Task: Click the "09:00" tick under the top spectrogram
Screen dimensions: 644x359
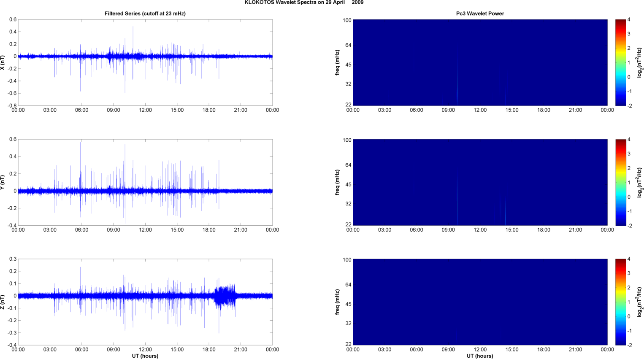Action: point(448,110)
